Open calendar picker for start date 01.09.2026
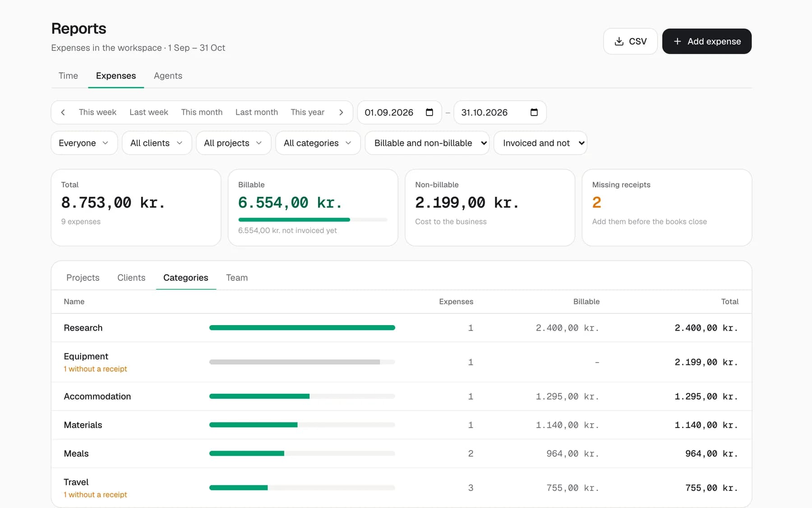Image resolution: width=812 pixels, height=508 pixels. pos(429,112)
